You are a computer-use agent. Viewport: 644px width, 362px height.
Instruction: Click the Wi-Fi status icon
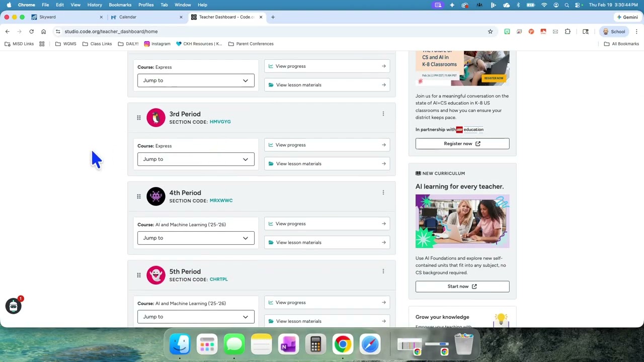point(544,5)
